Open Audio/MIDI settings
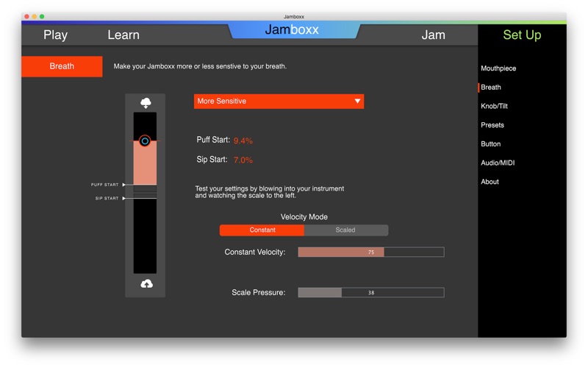588x368 pixels. click(498, 163)
